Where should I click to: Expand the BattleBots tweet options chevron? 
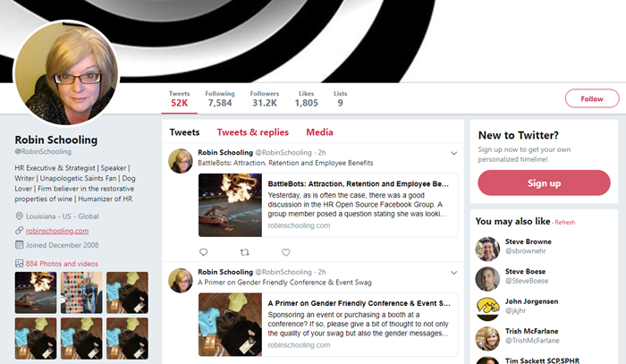453,153
